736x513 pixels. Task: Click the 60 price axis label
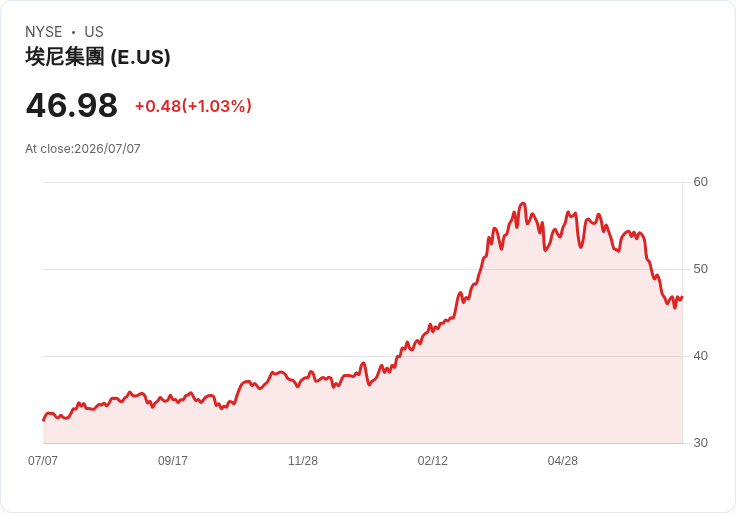click(x=701, y=182)
